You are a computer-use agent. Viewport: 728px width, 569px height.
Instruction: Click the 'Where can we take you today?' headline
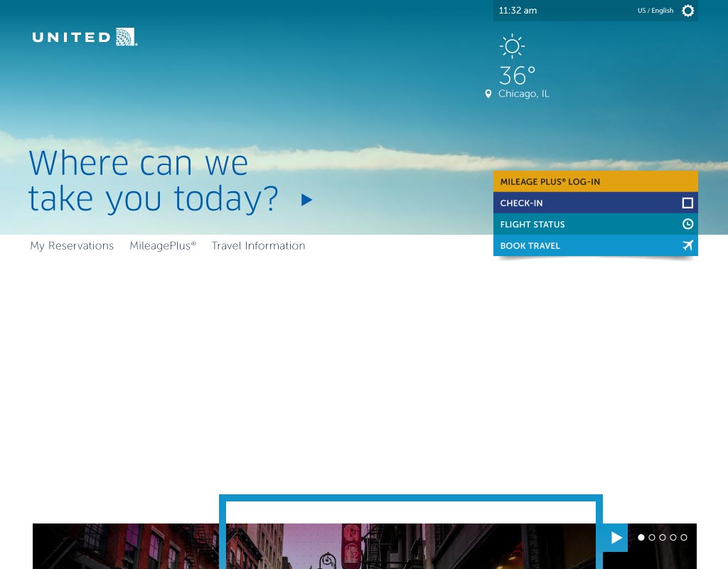tap(153, 181)
